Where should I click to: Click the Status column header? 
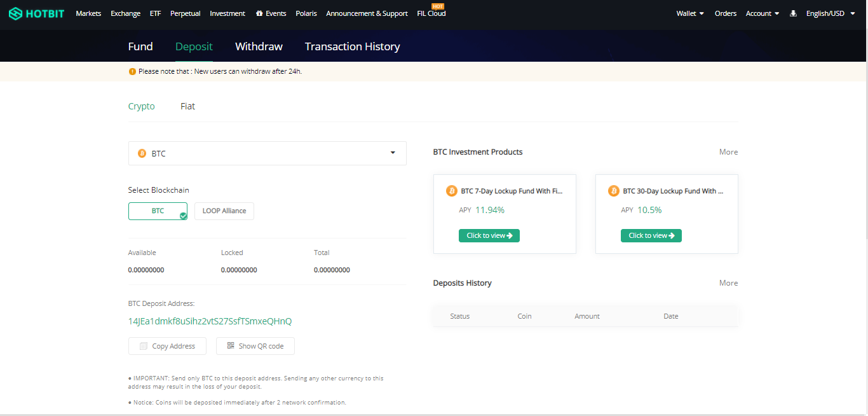click(x=460, y=316)
